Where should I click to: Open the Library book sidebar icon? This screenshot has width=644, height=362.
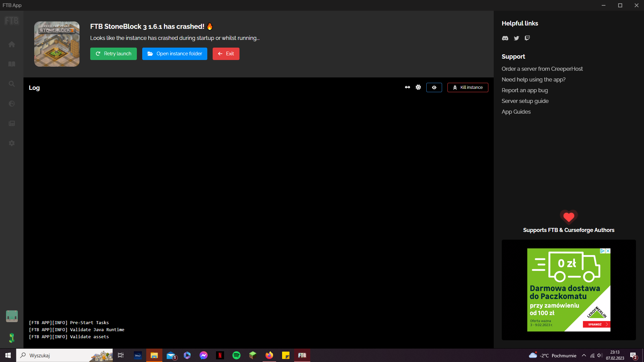tap(12, 64)
